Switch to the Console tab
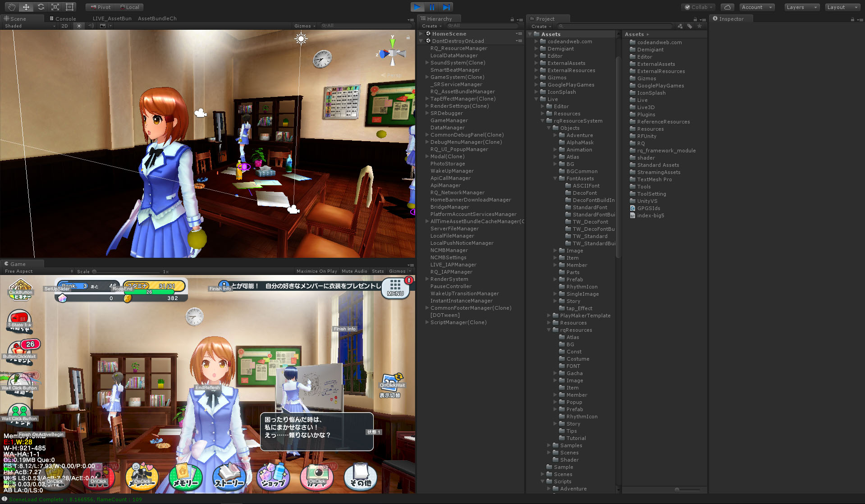 (x=63, y=19)
